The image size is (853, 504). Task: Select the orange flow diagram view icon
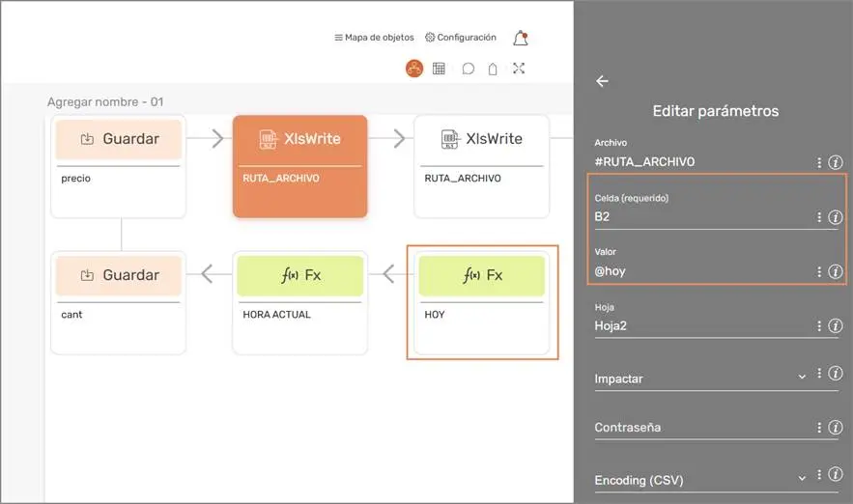tap(414, 69)
